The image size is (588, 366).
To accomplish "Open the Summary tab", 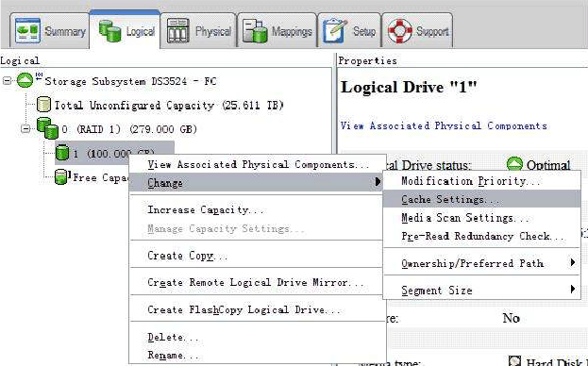I will click(50, 31).
